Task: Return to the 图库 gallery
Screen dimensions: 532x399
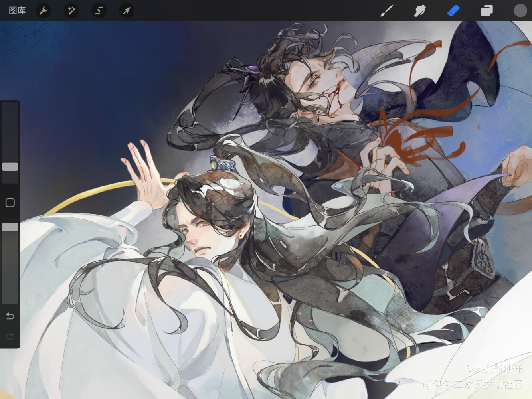Action: (x=17, y=11)
